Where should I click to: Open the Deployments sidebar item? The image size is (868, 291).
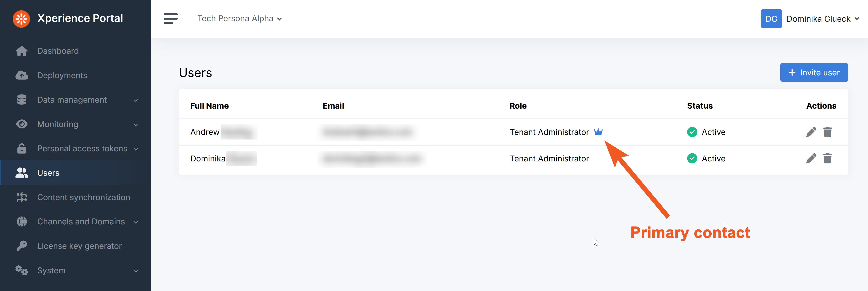[62, 75]
